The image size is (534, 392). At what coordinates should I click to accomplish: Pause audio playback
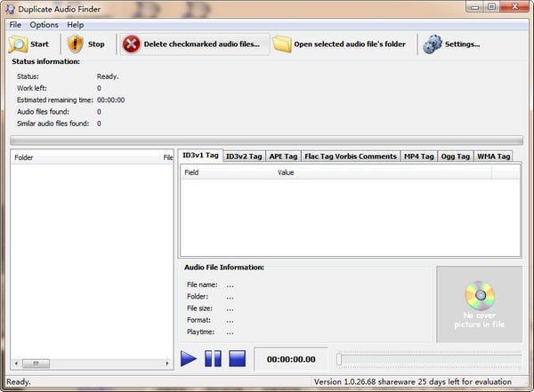[213, 359]
